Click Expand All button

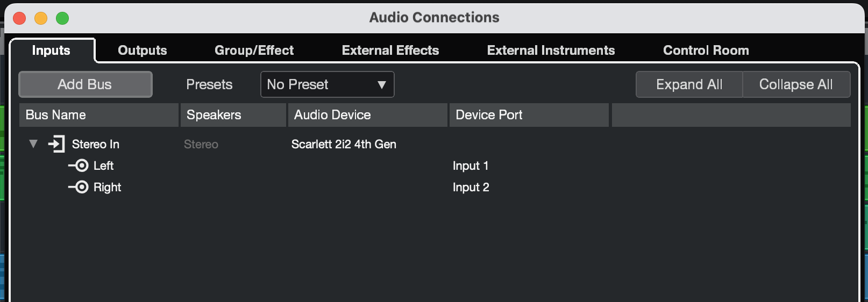point(689,84)
